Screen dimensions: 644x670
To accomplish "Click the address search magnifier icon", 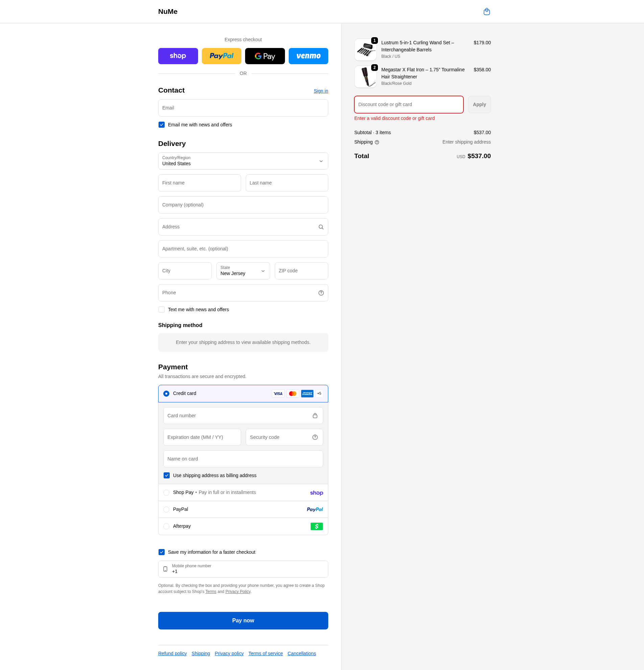I will coord(321,227).
